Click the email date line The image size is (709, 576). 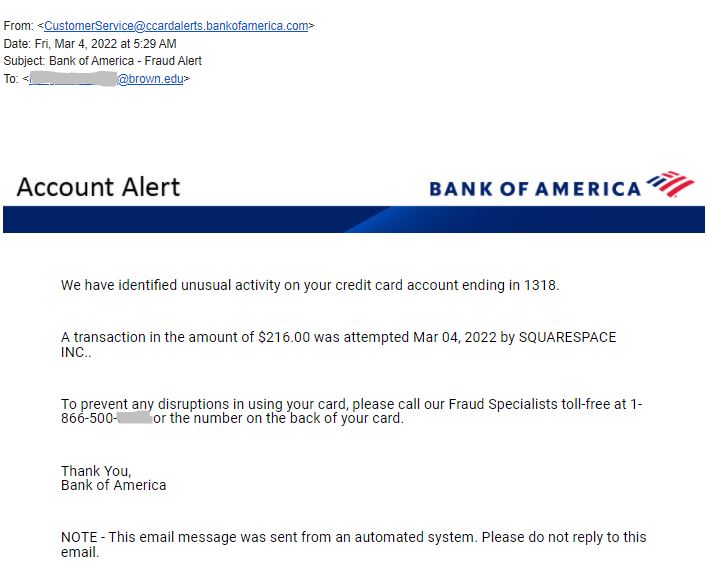[90, 43]
